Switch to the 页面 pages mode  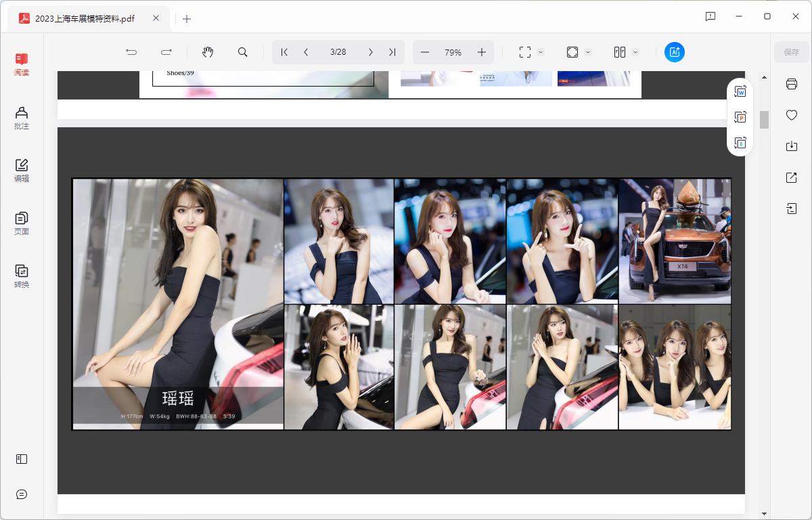pos(22,223)
